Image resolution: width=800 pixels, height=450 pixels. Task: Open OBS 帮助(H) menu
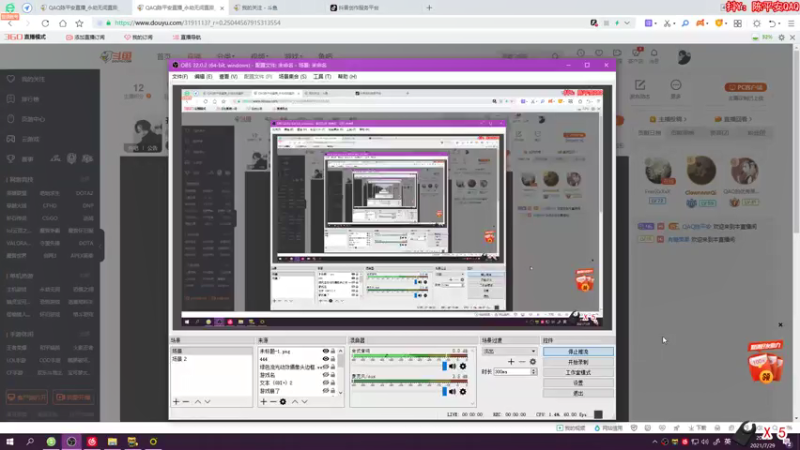pyautogui.click(x=347, y=77)
